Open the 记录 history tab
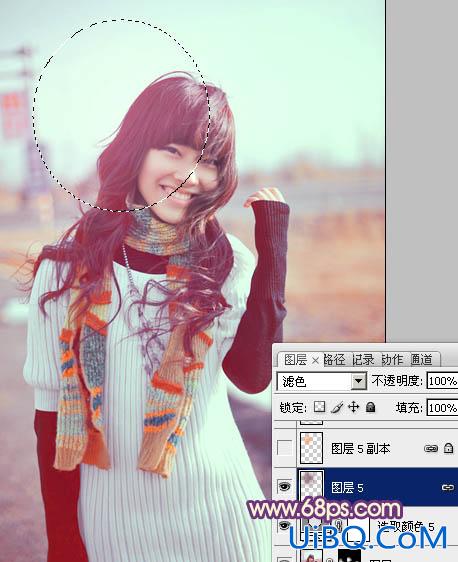 click(x=363, y=359)
